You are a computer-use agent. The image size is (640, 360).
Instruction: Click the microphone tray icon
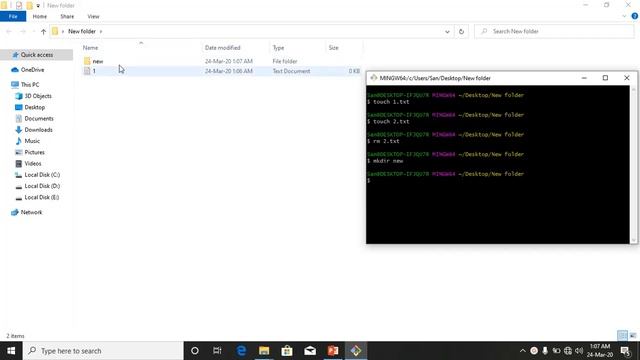click(545, 351)
